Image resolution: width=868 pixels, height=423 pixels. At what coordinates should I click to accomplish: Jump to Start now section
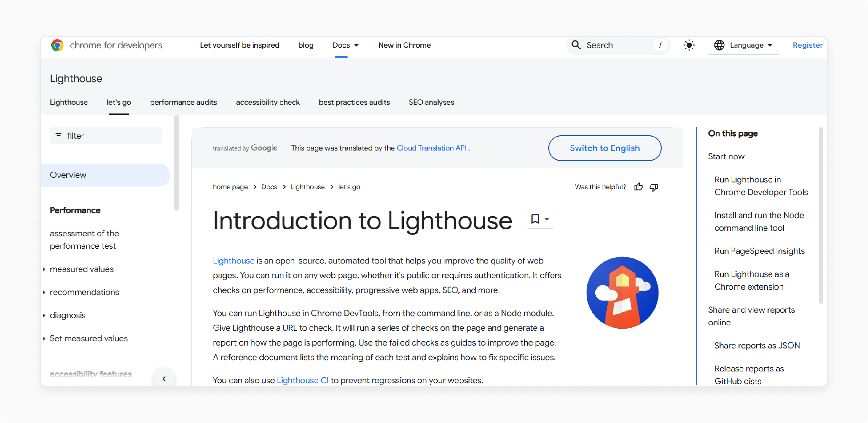[726, 156]
